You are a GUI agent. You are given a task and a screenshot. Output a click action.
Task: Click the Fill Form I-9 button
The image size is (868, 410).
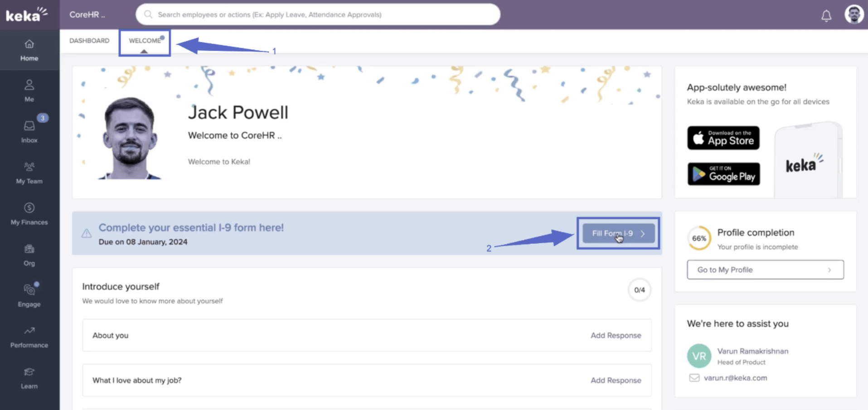coord(618,233)
